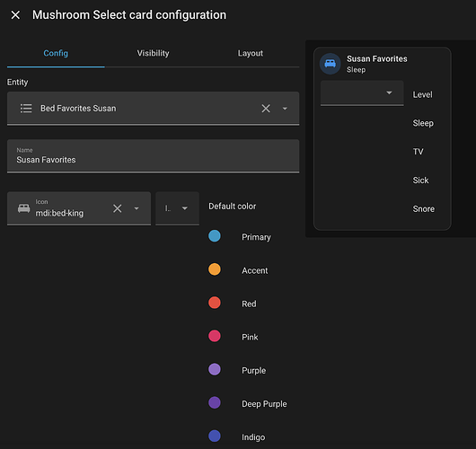Open the preview card select dropdown
This screenshot has height=449, width=476.
(362, 92)
